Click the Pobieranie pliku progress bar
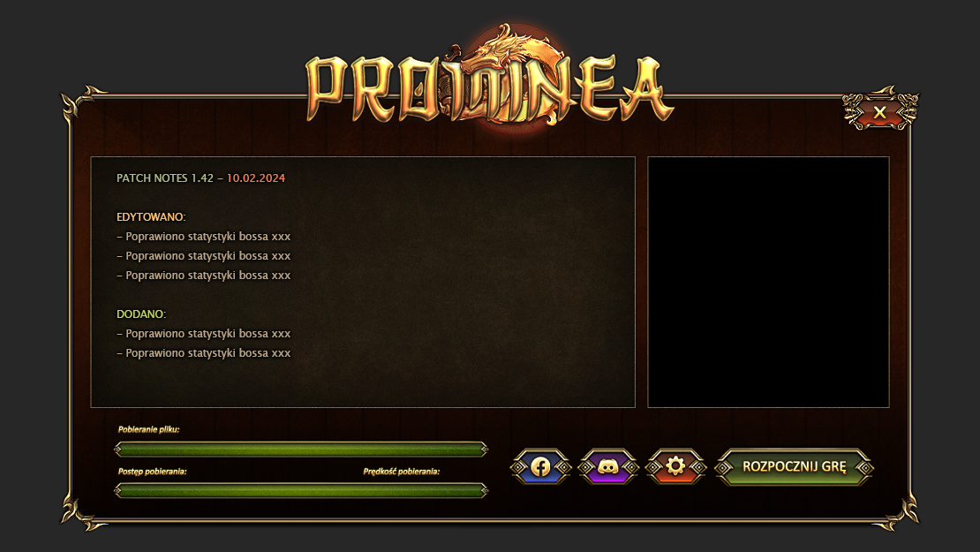 (301, 449)
